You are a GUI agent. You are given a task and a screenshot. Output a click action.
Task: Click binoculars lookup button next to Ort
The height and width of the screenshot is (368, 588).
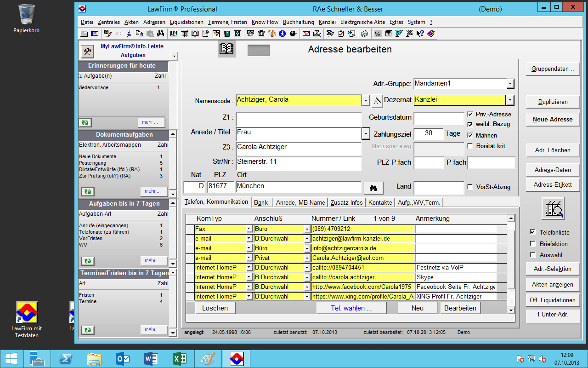tap(373, 187)
